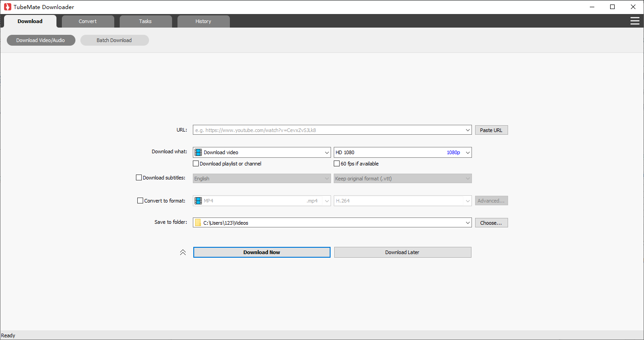Viewport: 644px width, 340px height.
Task: Switch to the Convert tab
Action: [x=88, y=21]
